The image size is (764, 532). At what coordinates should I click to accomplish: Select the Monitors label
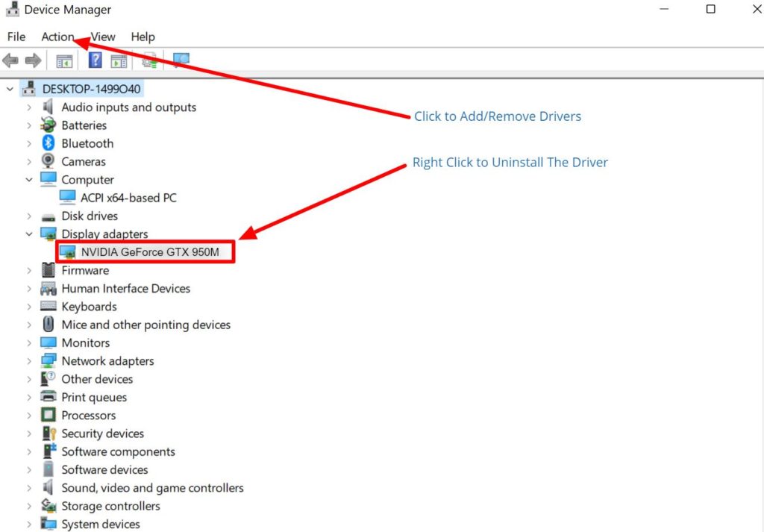click(x=85, y=343)
